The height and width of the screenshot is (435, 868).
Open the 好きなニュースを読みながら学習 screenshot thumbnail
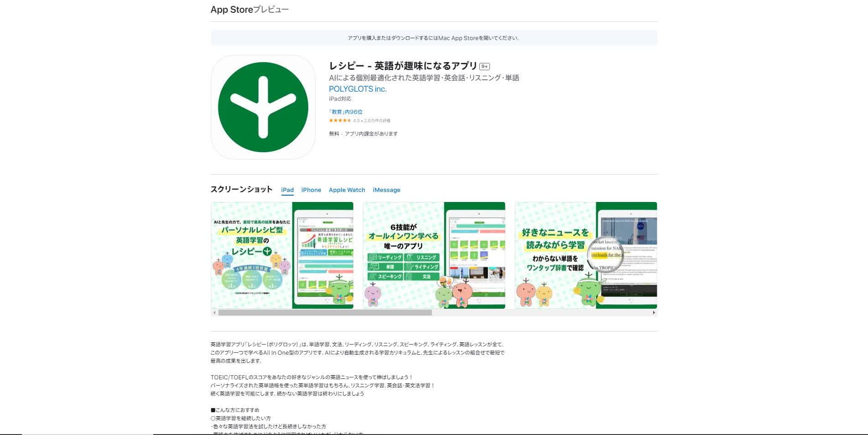click(x=586, y=255)
